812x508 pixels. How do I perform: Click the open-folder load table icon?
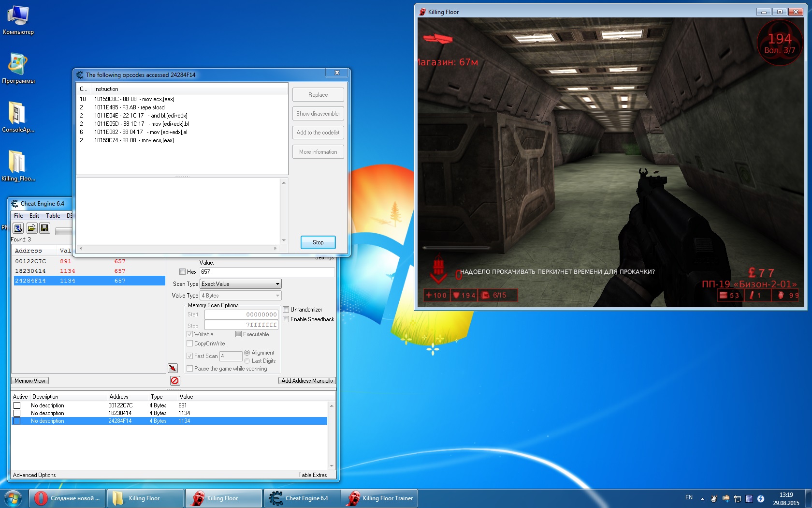pyautogui.click(x=31, y=228)
